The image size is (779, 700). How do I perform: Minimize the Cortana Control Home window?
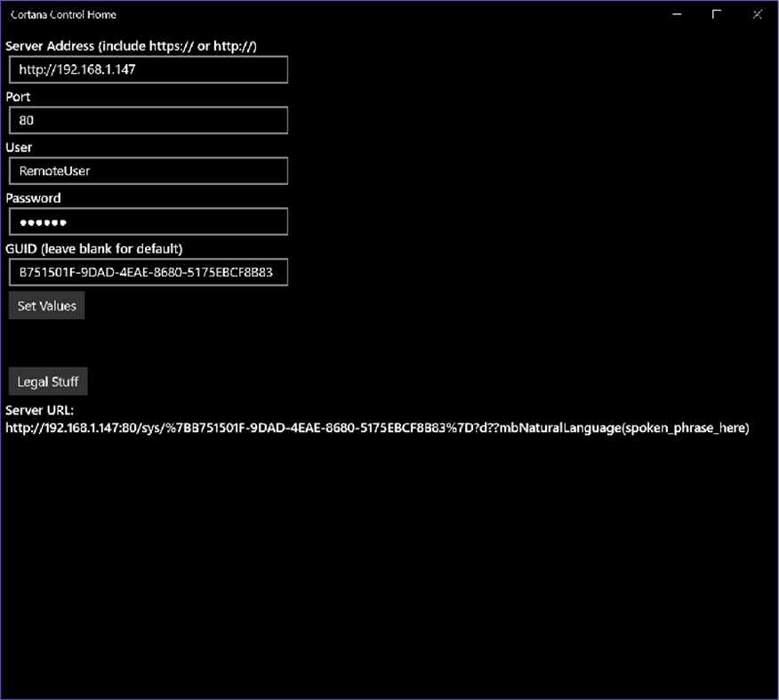click(676, 14)
